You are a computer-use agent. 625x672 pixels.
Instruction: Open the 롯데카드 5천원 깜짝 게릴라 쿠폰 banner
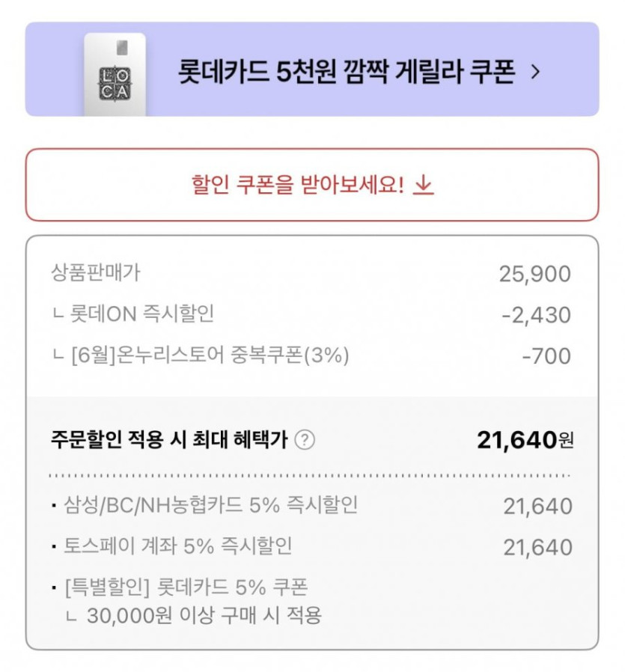[347, 72]
